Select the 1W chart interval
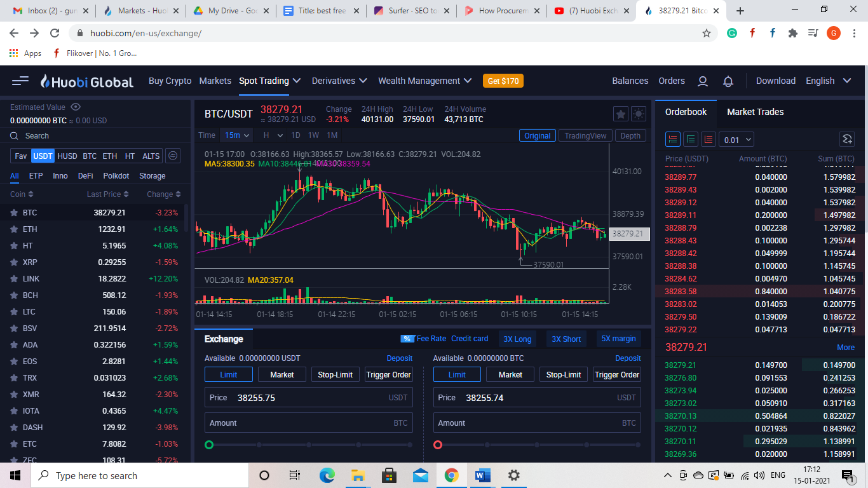Viewport: 868px width, 488px height. [x=313, y=135]
